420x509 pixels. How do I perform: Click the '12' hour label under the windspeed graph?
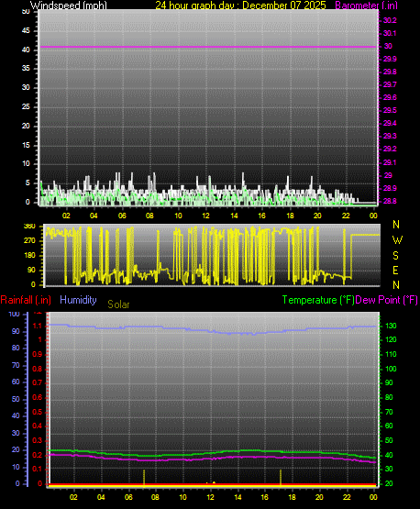[x=206, y=216]
